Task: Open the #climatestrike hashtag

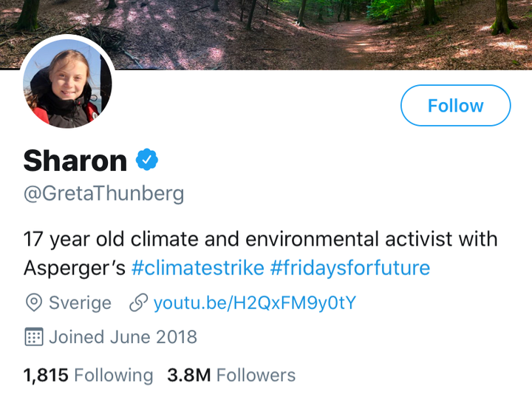Action: (197, 267)
